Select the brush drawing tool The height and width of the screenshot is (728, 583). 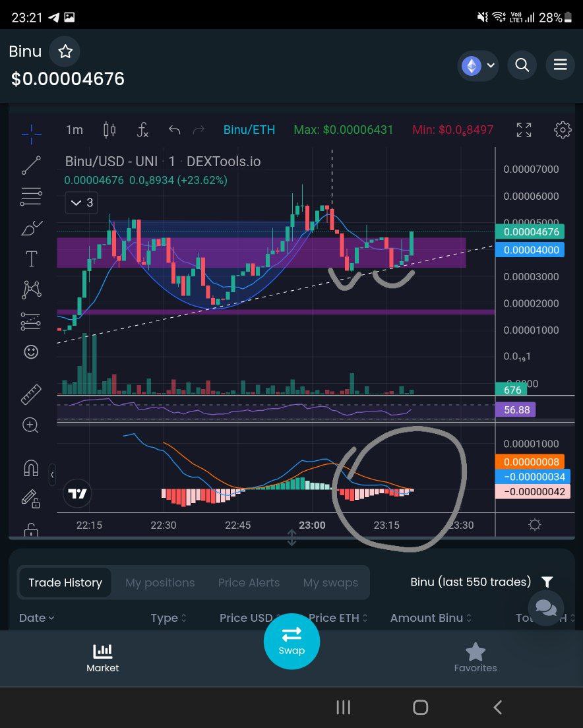click(x=31, y=228)
